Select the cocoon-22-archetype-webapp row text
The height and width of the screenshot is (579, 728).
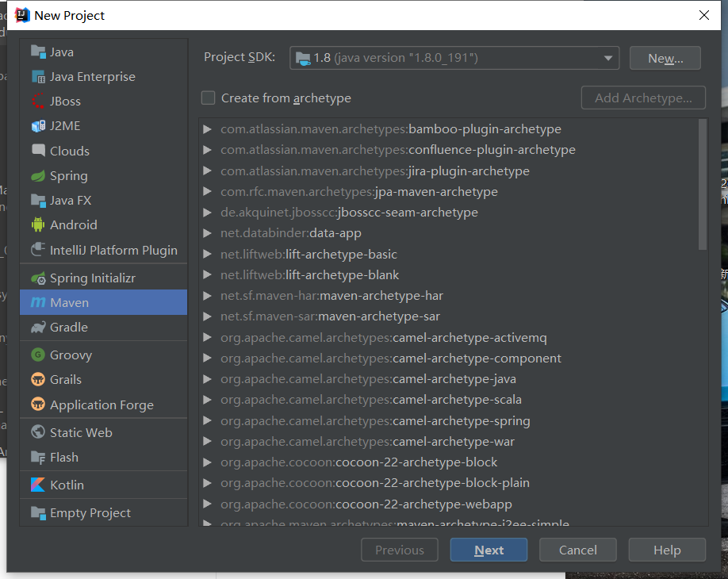point(366,504)
